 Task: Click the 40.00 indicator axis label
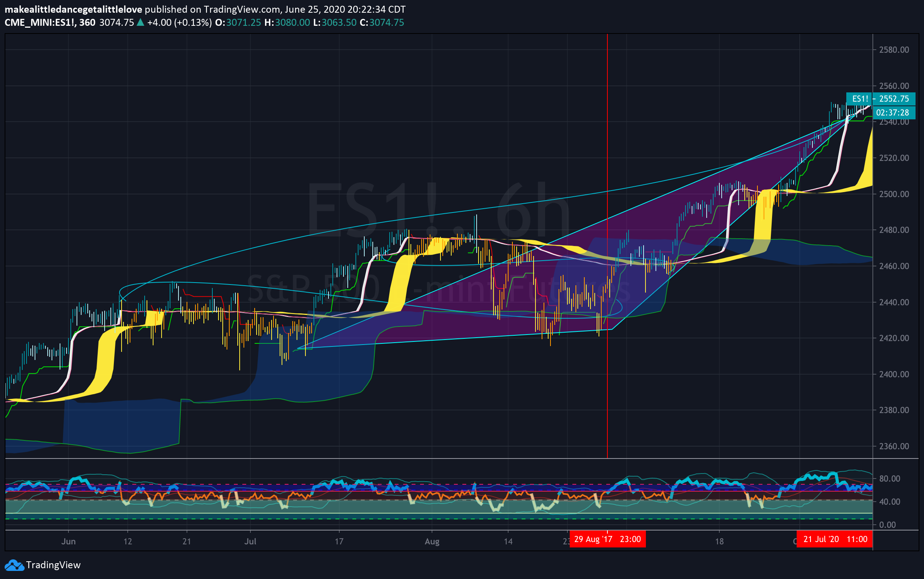pyautogui.click(x=890, y=502)
